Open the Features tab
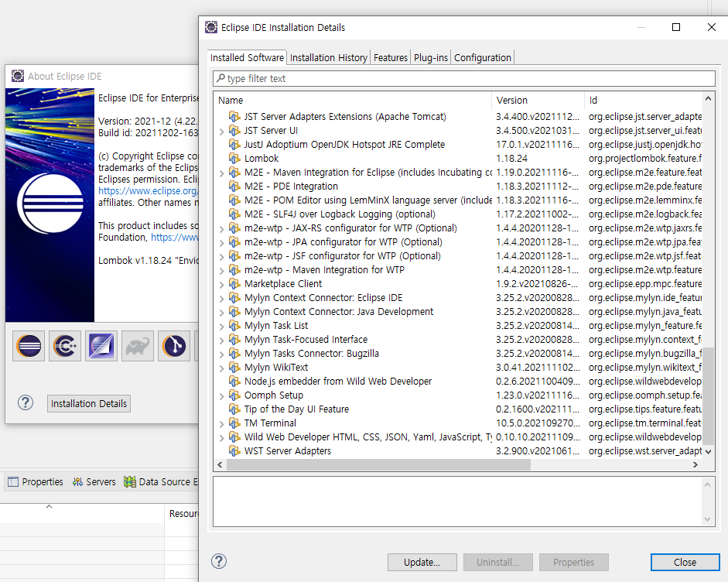The height and width of the screenshot is (582, 728). (391, 57)
